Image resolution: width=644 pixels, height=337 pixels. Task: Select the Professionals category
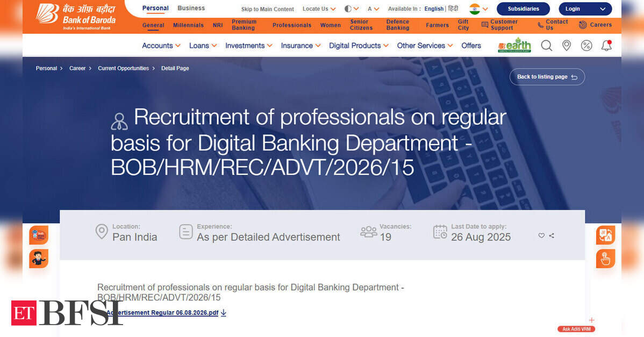tap(291, 25)
